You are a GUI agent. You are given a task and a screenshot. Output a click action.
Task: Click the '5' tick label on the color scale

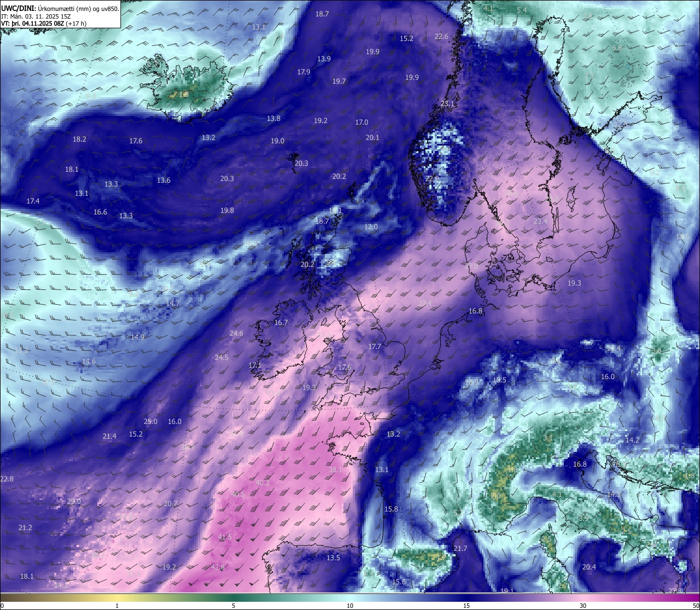coord(234,606)
